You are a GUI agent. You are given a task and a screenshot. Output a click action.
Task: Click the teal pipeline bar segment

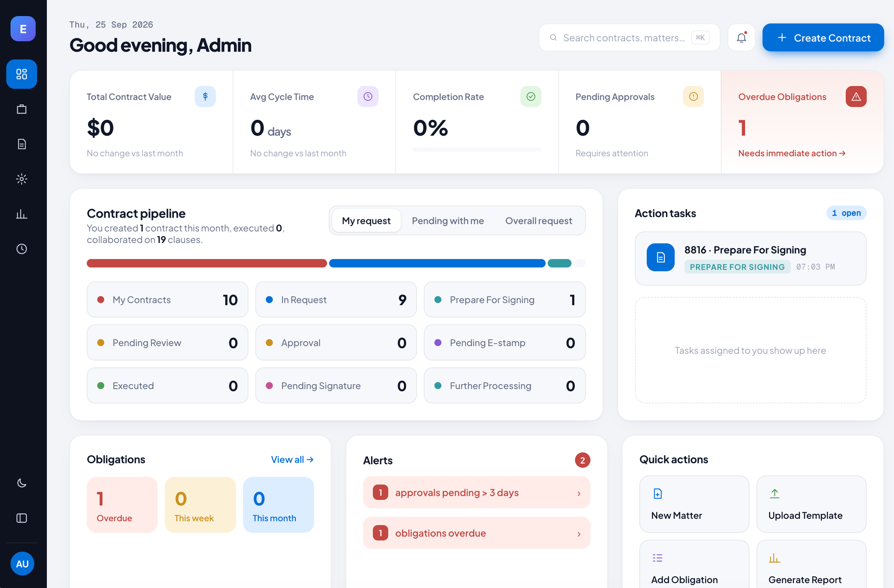pos(560,263)
